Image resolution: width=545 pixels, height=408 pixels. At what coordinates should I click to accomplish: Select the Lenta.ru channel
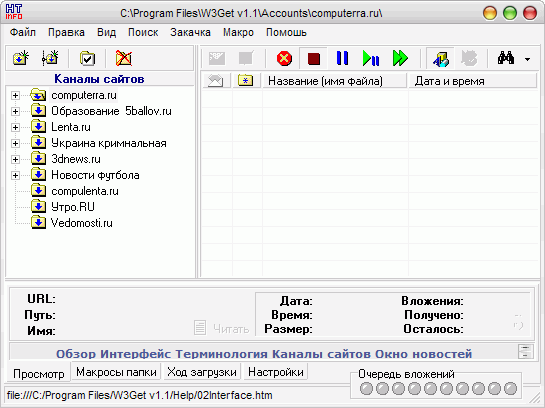[71, 127]
